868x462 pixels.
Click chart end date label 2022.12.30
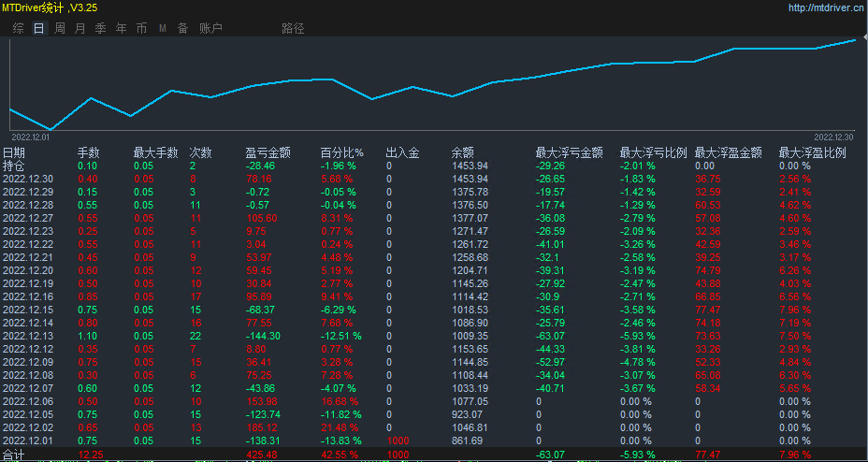click(x=833, y=137)
